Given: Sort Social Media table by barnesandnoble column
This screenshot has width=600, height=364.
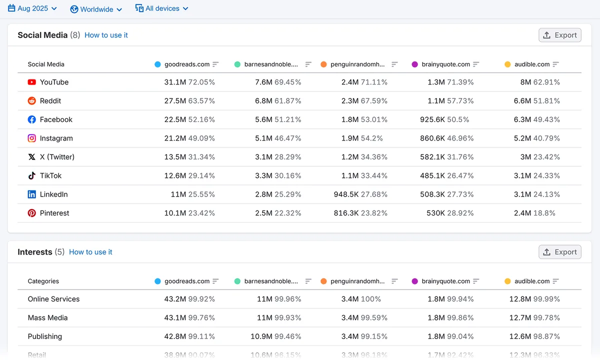Looking at the screenshot, I should click(x=308, y=64).
